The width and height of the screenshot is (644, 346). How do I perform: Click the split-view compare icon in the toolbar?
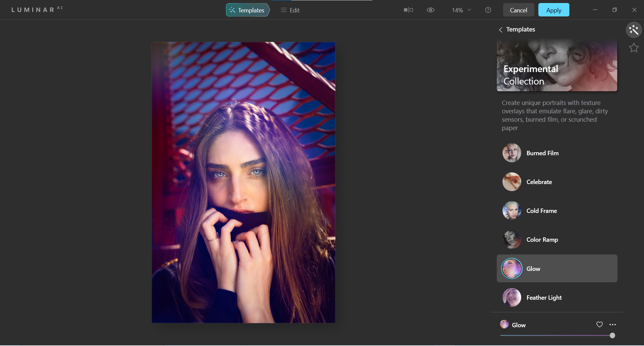pyautogui.click(x=409, y=10)
